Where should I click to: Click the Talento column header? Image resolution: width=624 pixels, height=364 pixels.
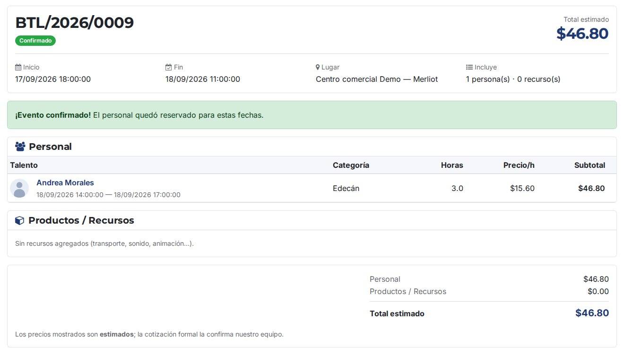(x=24, y=165)
